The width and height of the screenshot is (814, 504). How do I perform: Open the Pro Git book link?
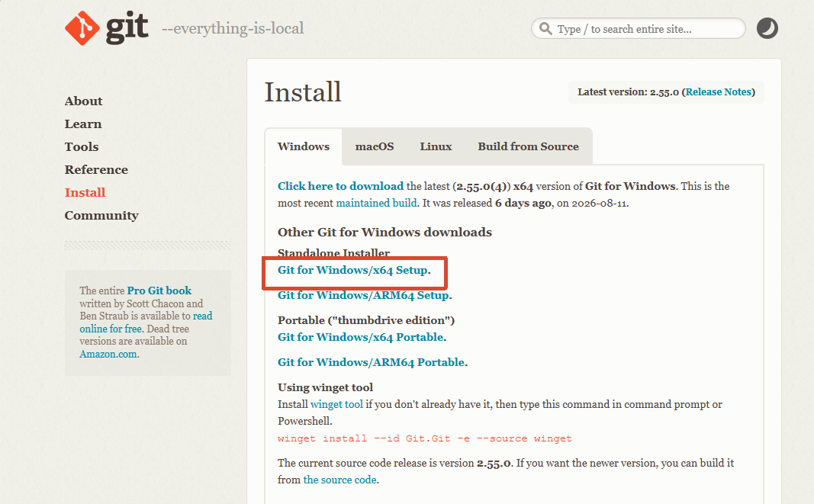pos(159,291)
